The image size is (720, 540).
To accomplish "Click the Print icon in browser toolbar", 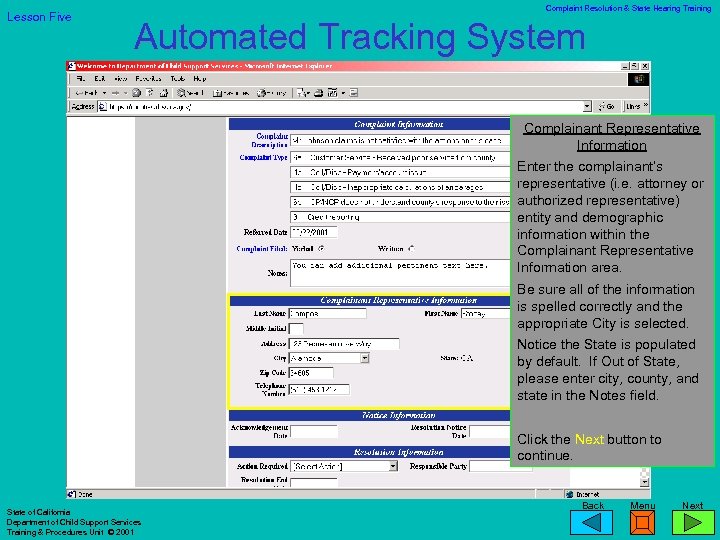I will click(318, 93).
